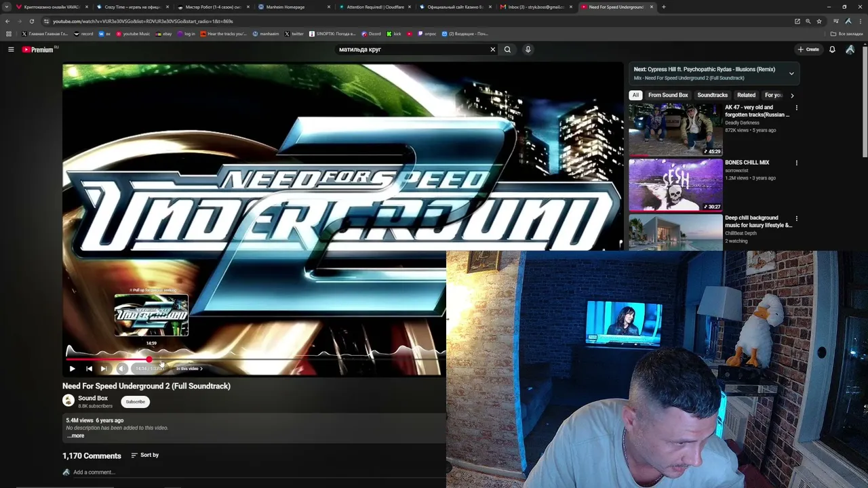Bookmark this page with the star
The image size is (868, 488).
coord(818,21)
